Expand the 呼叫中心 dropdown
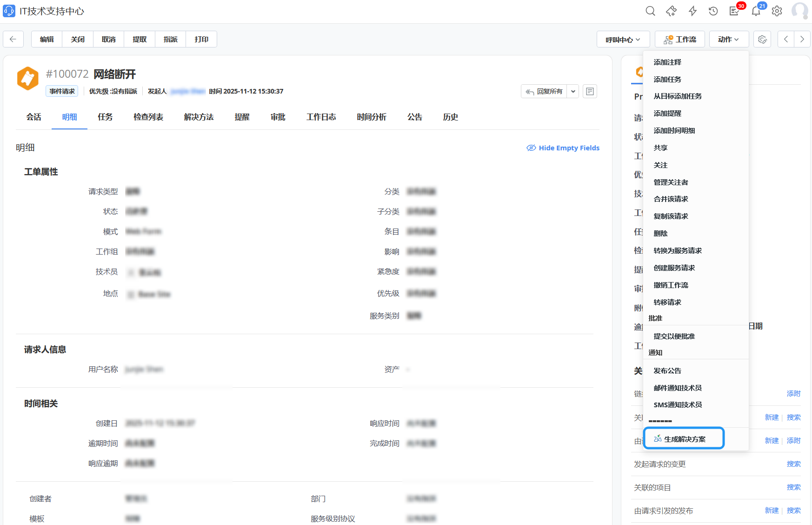The height and width of the screenshot is (525, 812). [623, 40]
